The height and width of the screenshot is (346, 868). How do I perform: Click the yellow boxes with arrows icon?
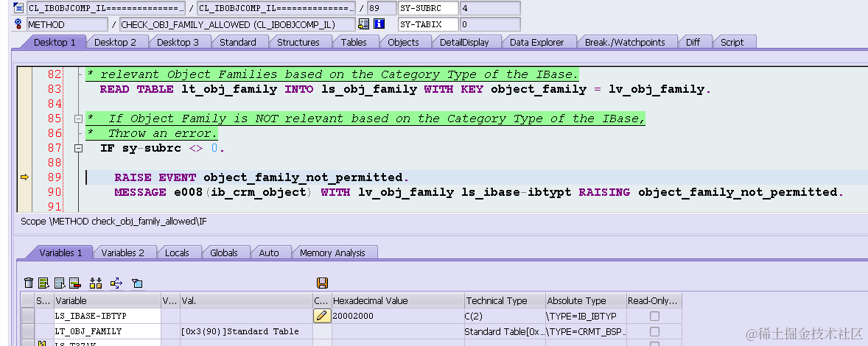[x=96, y=283]
